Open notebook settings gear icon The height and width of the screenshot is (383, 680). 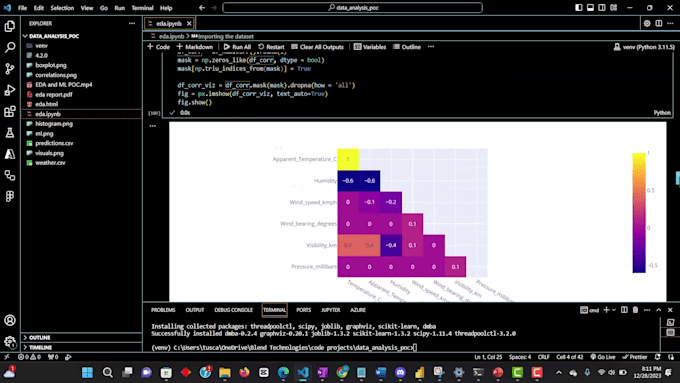(x=647, y=23)
